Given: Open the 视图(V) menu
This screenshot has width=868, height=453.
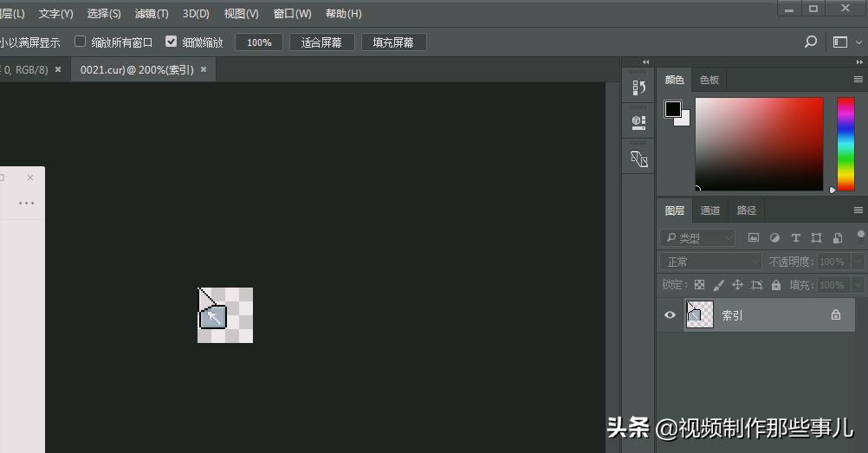Looking at the screenshot, I should coord(242,14).
